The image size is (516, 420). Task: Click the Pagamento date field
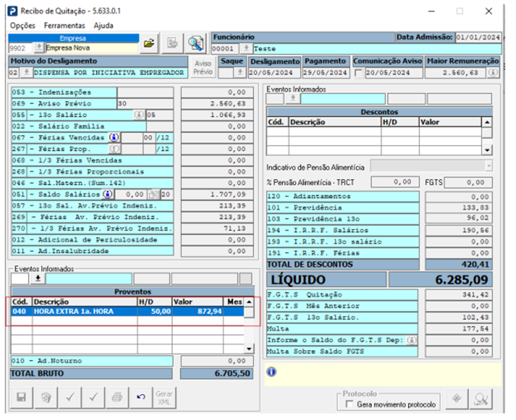point(325,73)
